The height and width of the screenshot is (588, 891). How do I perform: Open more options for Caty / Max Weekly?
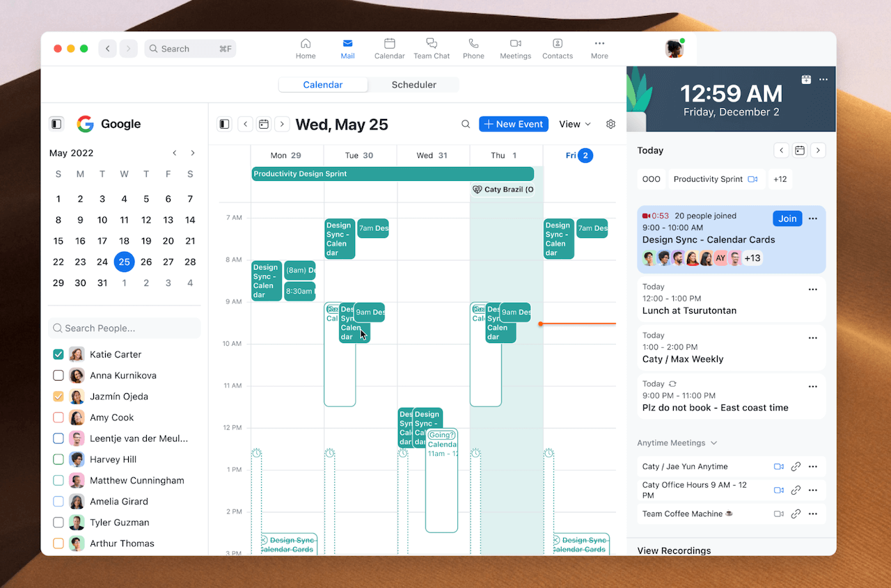(812, 338)
